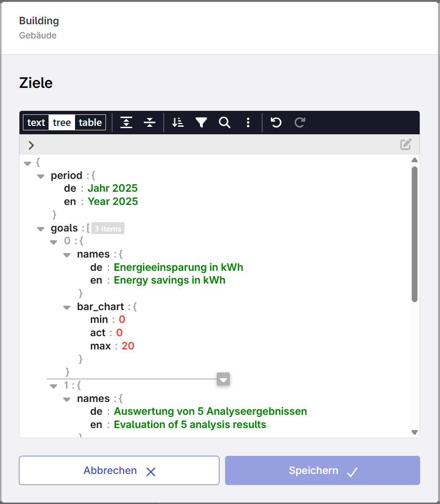
Task: Click the expand all icon
Action: point(127,122)
